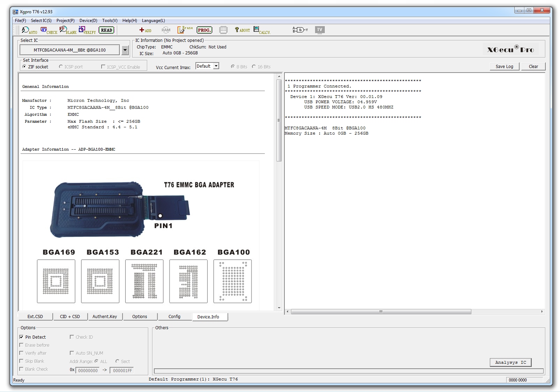
Task: Click the BGA153 package thumbnail
Action: tap(100, 281)
